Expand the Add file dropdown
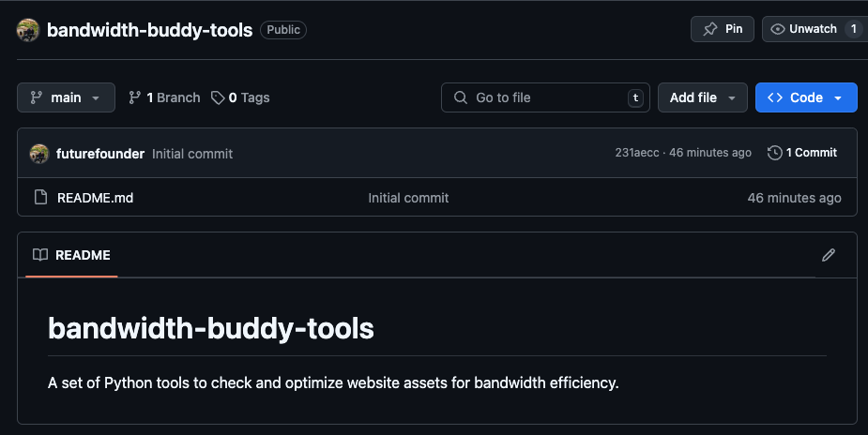This screenshot has width=868, height=435. click(702, 97)
